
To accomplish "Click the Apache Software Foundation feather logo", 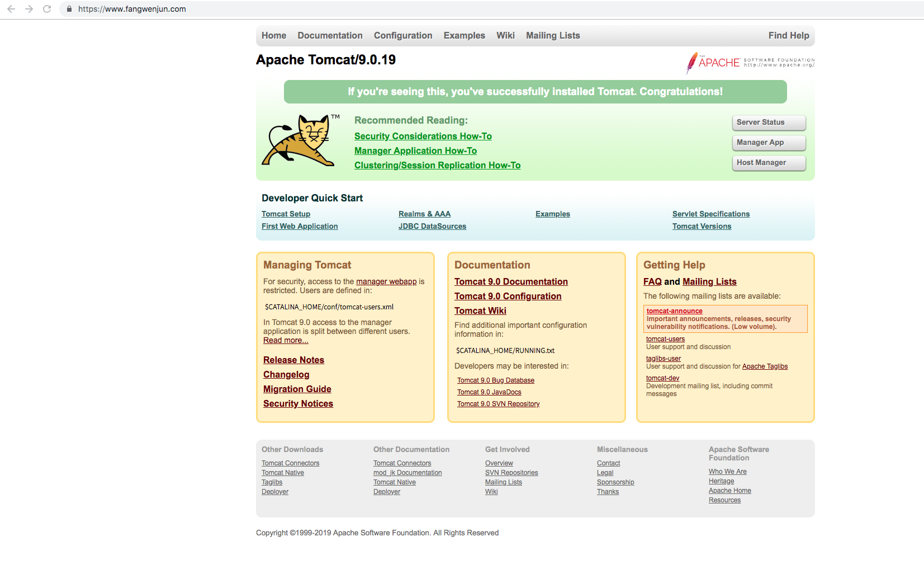I will 750,63.
